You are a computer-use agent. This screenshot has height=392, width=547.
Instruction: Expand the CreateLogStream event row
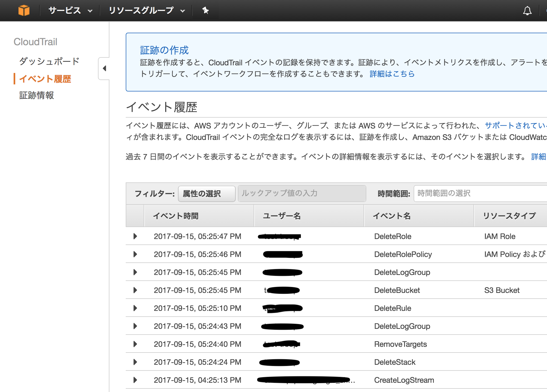(x=135, y=380)
